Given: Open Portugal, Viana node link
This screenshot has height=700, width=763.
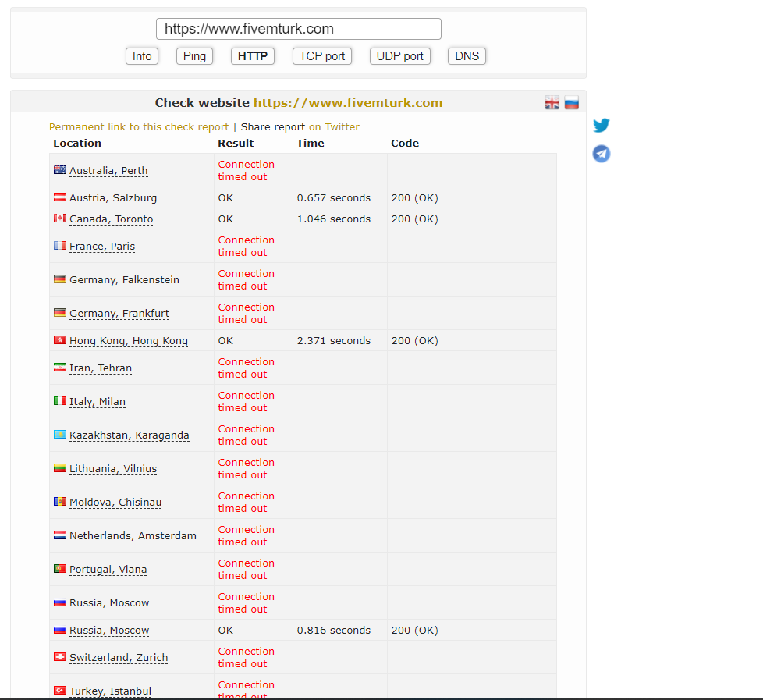Looking at the screenshot, I should pyautogui.click(x=108, y=570).
